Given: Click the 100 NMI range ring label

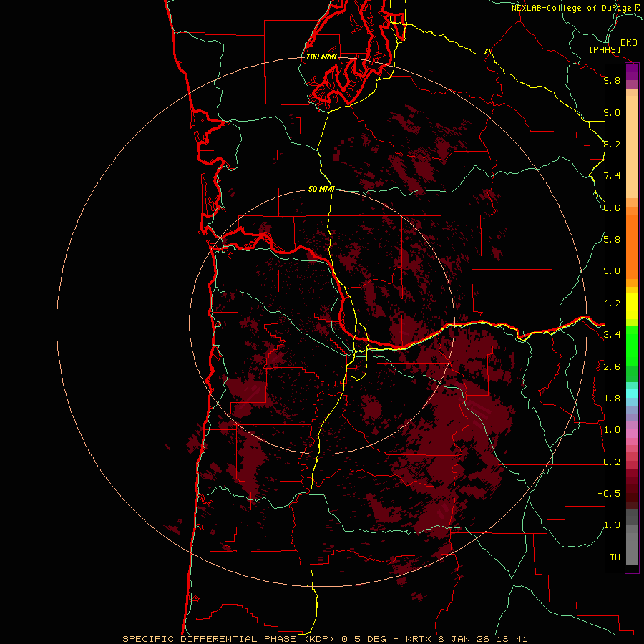Looking at the screenshot, I should pyautogui.click(x=321, y=57).
